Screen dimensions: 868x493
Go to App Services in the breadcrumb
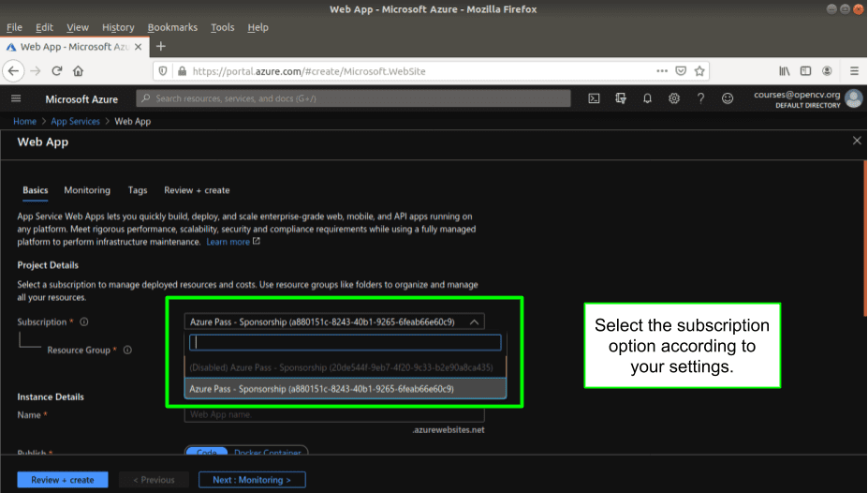pyautogui.click(x=75, y=121)
